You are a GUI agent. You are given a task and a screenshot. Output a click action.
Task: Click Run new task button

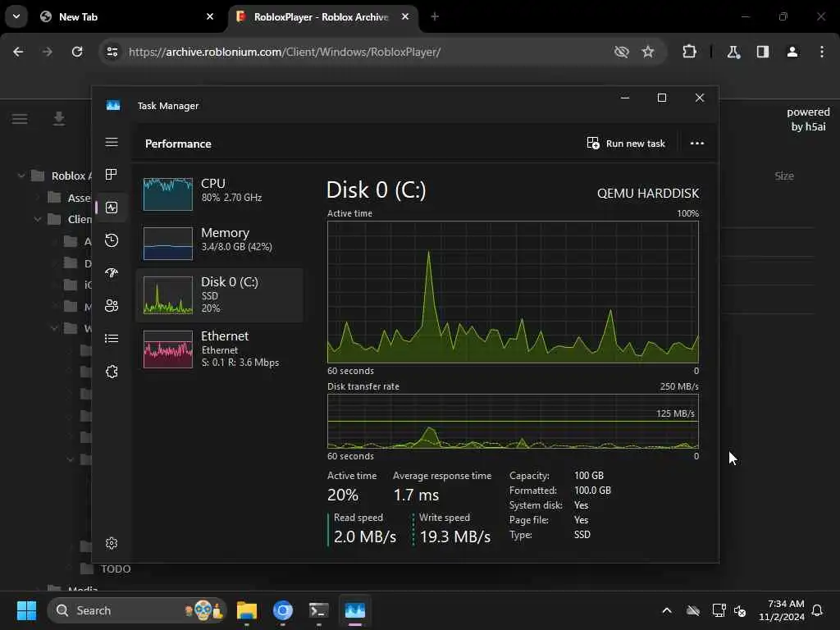pyautogui.click(x=626, y=144)
